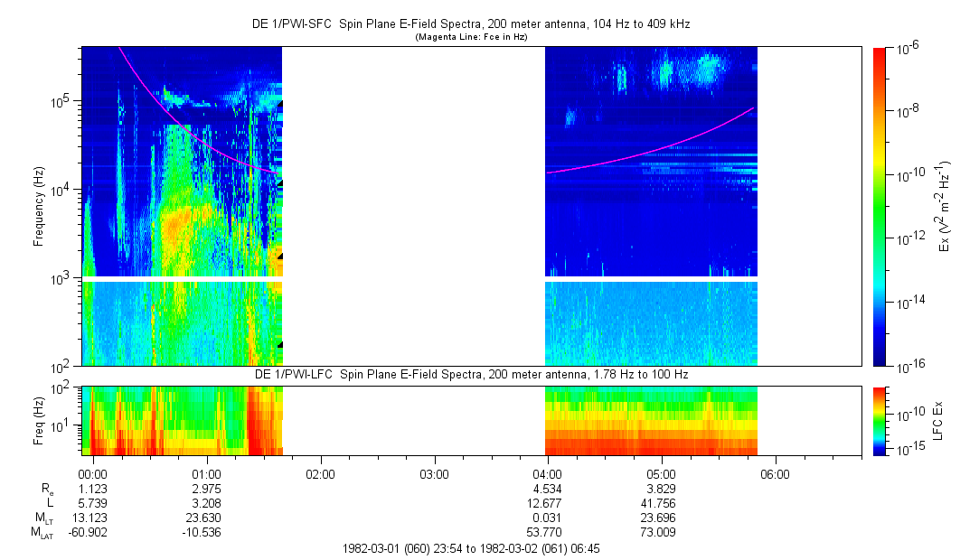Screen dimensions: 979x560
Task: Click the DE 1/PWI-SFC plot title
Action: pos(470,24)
